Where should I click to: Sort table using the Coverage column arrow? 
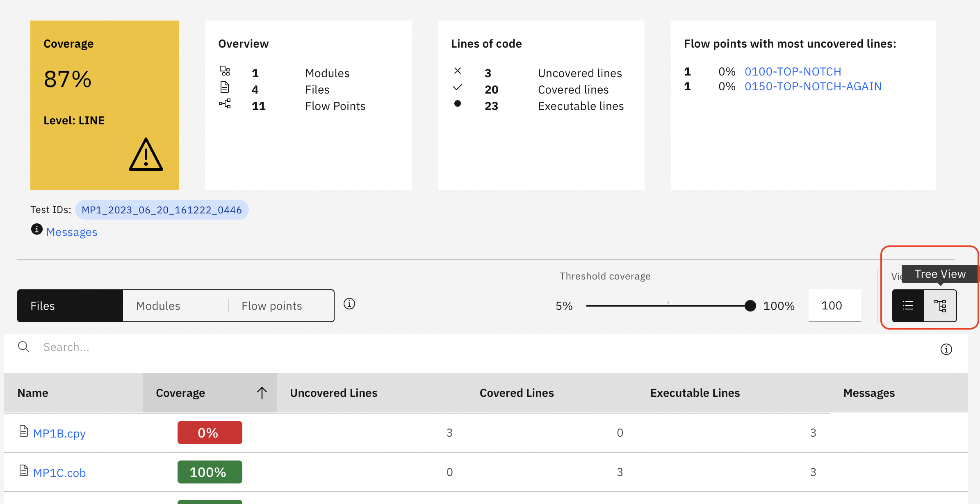coord(262,393)
